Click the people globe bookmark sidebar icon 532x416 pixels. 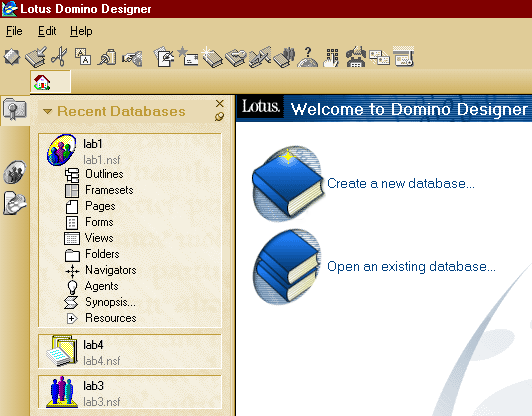[15, 172]
